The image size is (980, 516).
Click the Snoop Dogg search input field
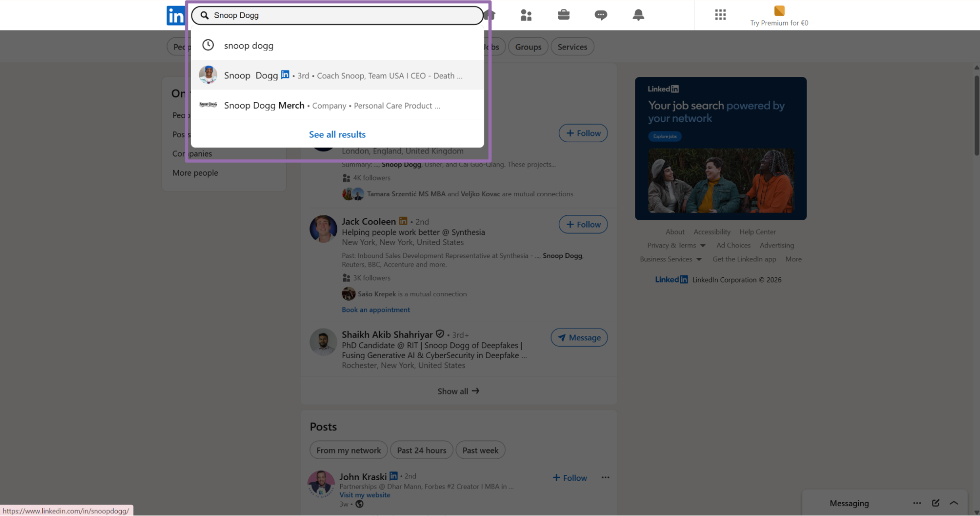point(337,15)
